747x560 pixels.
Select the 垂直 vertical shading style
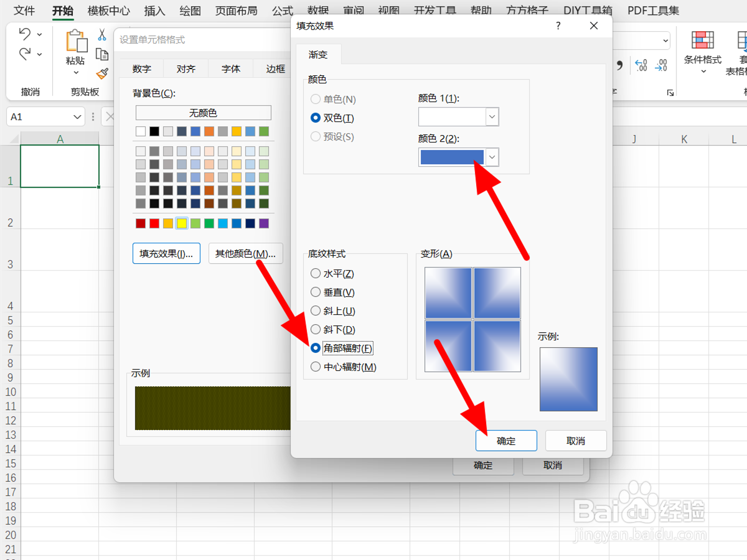(316, 292)
